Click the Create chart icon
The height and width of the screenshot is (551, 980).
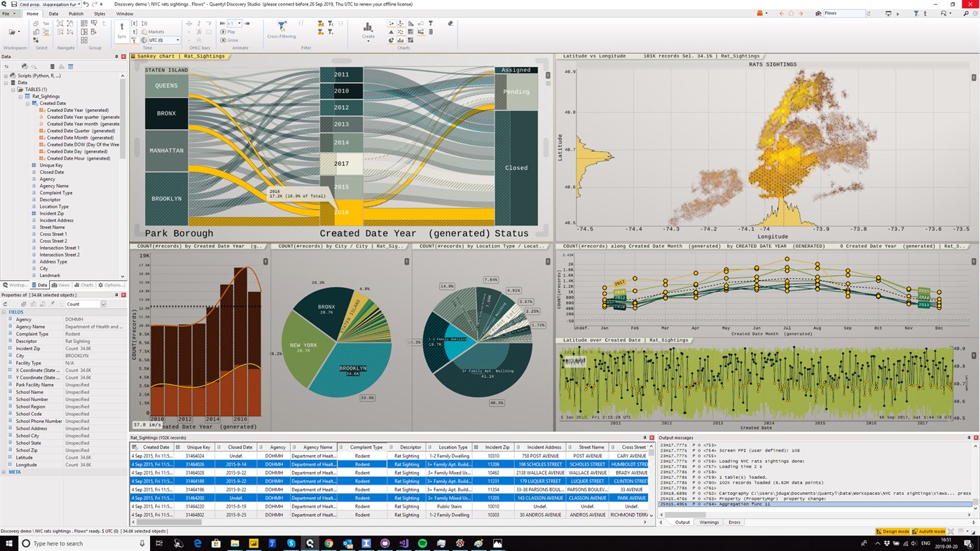(x=367, y=29)
